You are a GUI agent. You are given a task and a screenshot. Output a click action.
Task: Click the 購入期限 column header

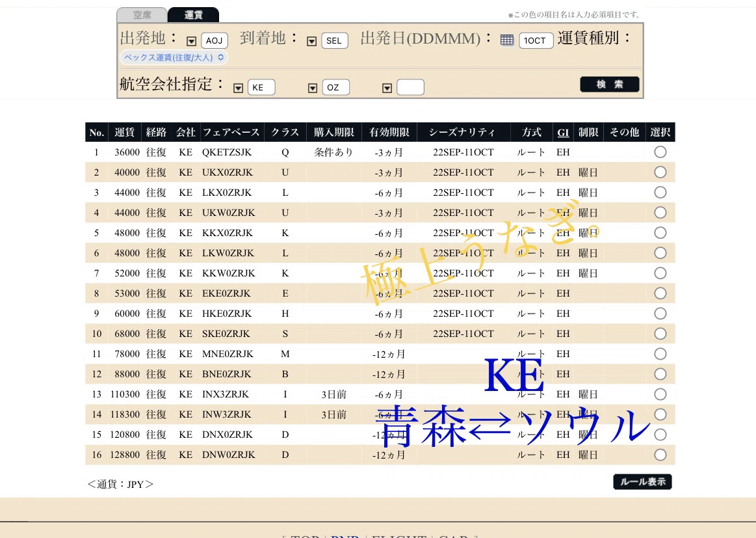333,132
